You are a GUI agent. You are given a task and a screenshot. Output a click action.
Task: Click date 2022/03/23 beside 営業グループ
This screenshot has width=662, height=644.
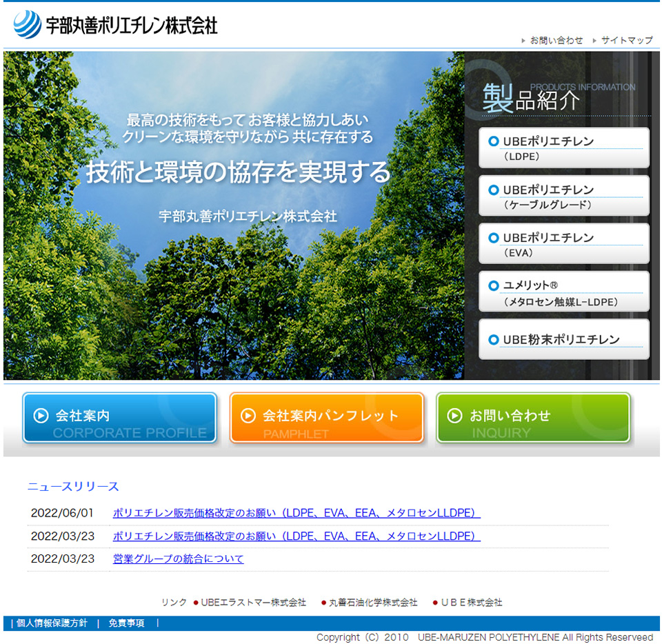pyautogui.click(x=63, y=559)
